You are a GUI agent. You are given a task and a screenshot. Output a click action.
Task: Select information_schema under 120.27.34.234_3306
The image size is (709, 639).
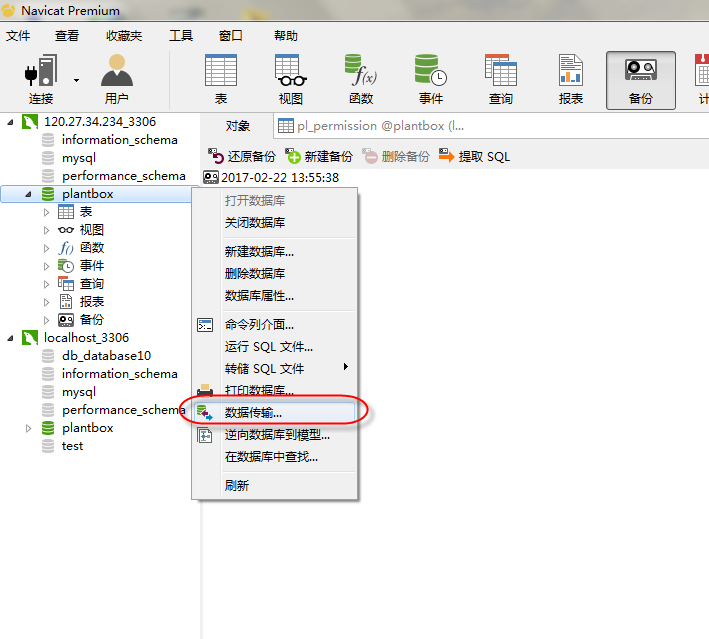point(119,140)
